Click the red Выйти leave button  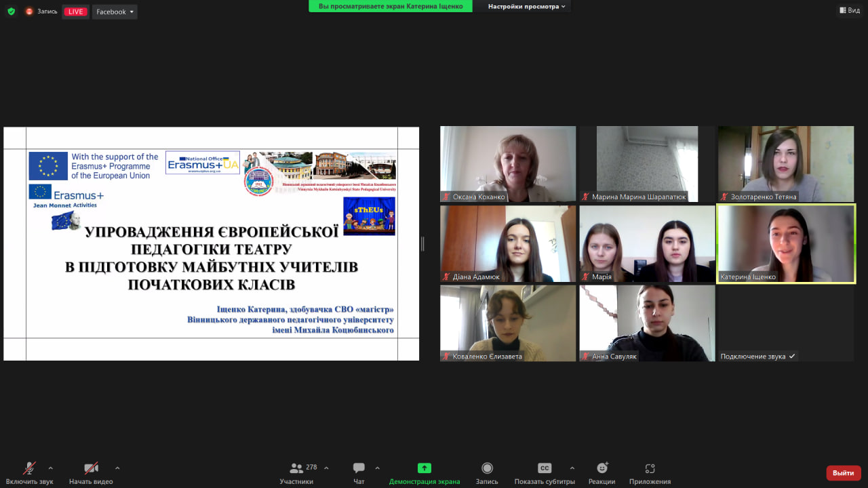coord(843,472)
